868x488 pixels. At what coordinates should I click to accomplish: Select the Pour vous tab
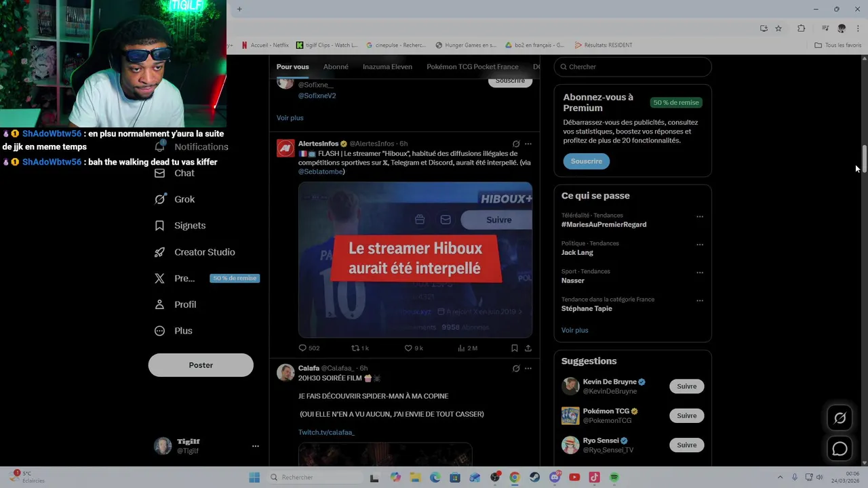[x=292, y=66]
